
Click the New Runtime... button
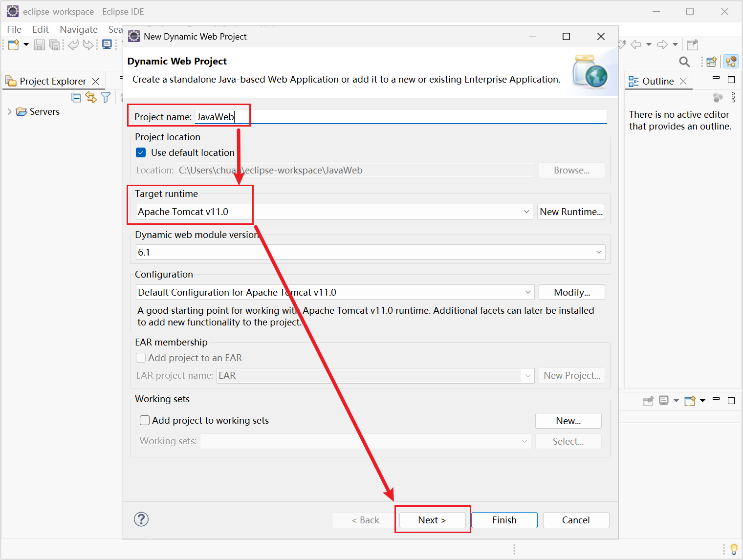(571, 212)
